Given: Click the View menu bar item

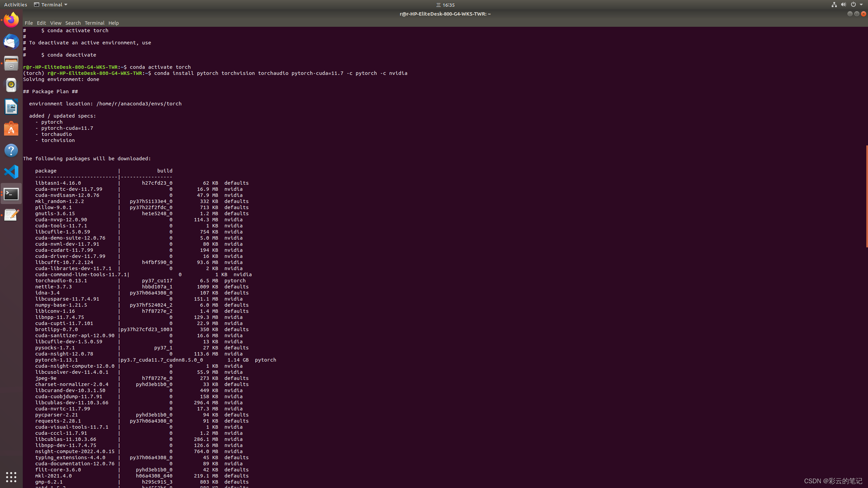Looking at the screenshot, I should [x=56, y=23].
